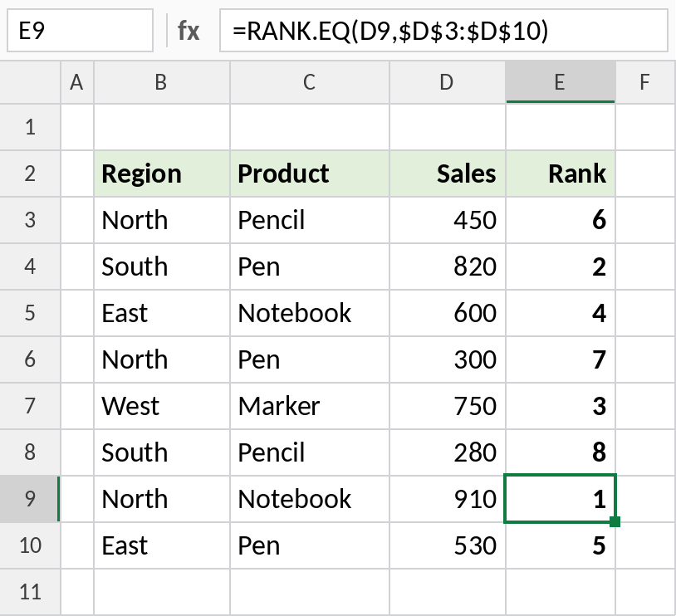676x616 pixels.
Task: Select the cell with sales value 280
Action: point(448,452)
